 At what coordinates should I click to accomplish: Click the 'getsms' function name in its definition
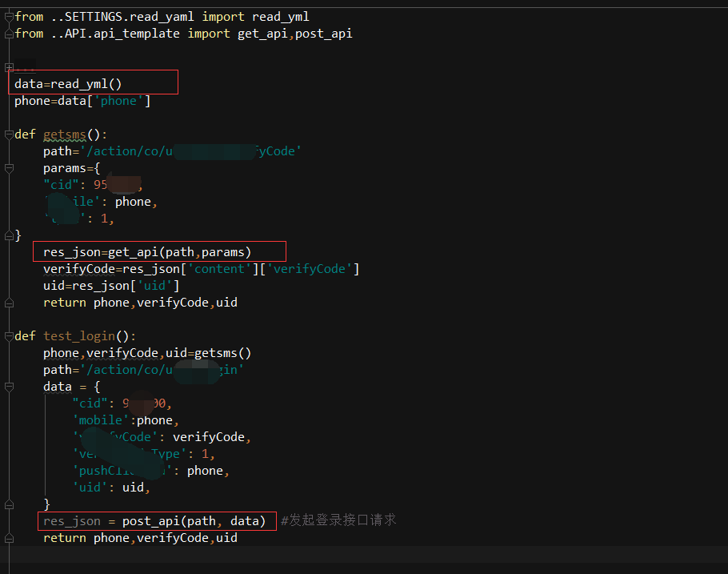point(65,134)
